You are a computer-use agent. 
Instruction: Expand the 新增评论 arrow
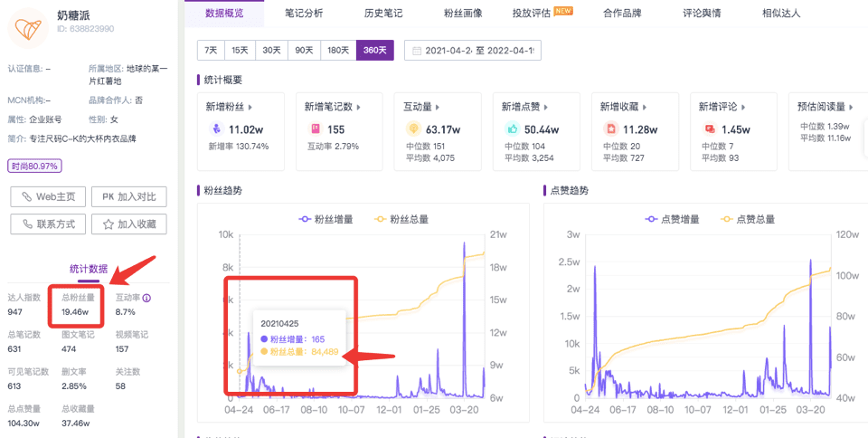tap(743, 108)
